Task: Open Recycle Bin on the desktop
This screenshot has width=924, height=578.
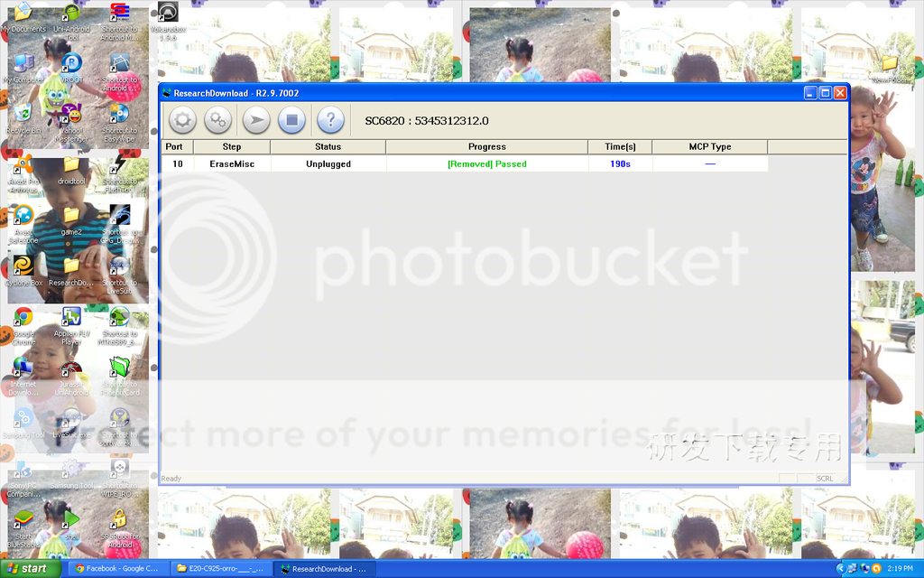Action: 23,117
